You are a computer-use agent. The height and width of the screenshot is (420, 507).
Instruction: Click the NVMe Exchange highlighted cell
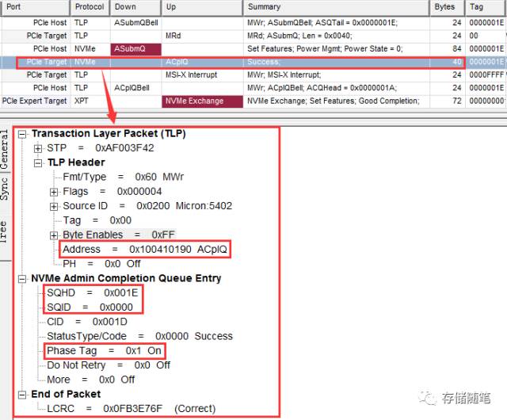point(202,101)
